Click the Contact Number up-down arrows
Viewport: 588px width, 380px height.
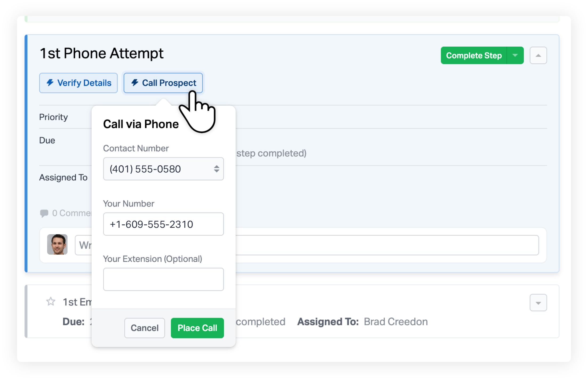(217, 169)
